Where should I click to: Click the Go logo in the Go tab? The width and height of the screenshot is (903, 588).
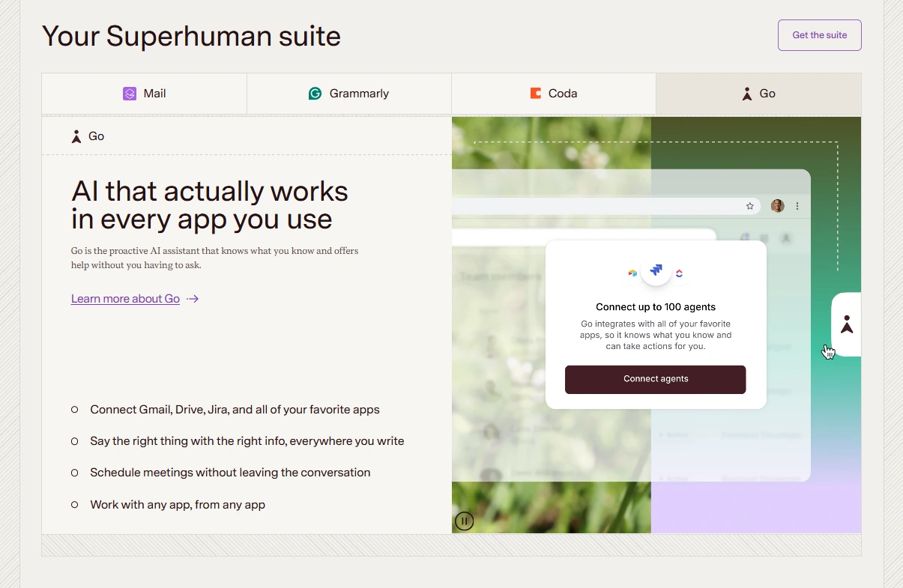(x=746, y=94)
